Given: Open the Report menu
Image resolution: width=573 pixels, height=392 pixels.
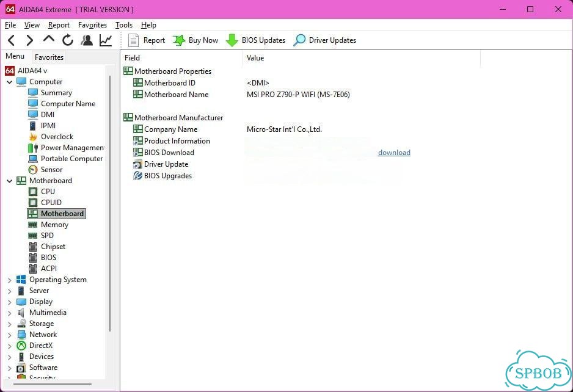Looking at the screenshot, I should point(59,25).
